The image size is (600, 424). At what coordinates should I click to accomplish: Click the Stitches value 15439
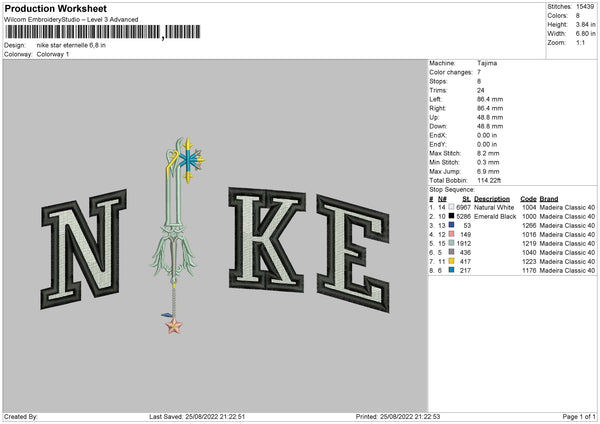pyautogui.click(x=585, y=7)
